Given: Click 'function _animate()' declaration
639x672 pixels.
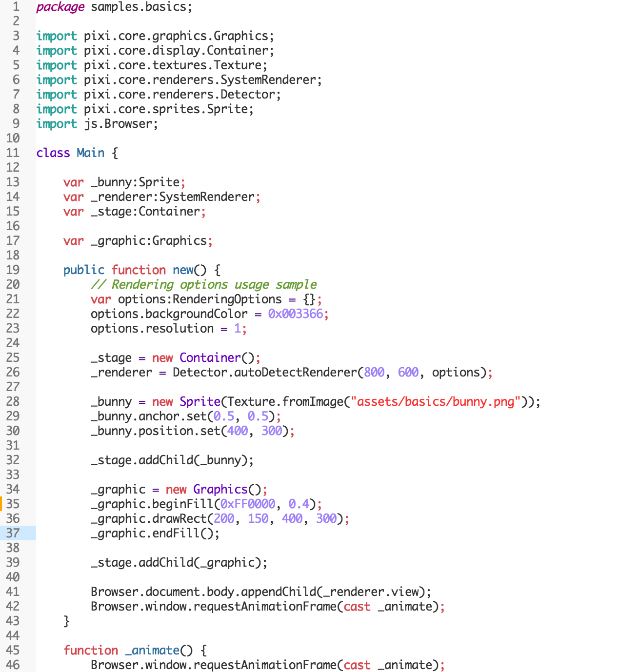Looking at the screenshot, I should point(128,651).
